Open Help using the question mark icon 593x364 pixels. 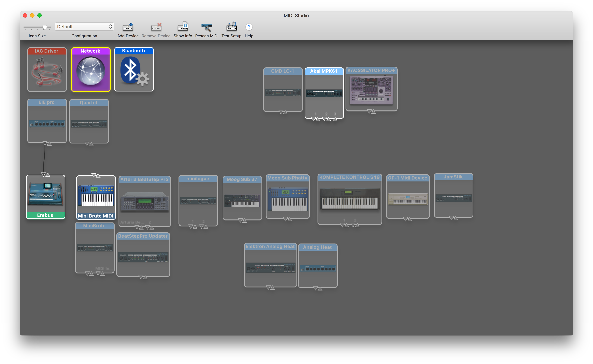click(249, 27)
